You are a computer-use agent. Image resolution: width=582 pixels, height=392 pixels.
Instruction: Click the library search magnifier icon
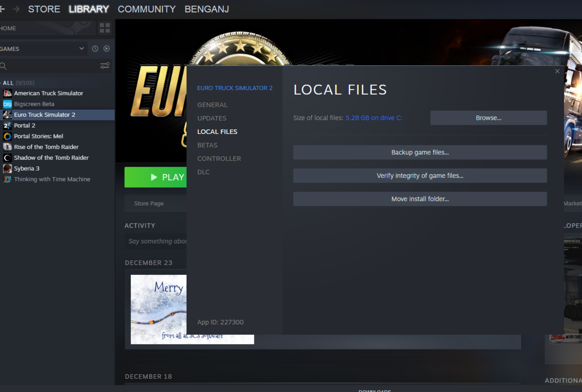click(4, 66)
